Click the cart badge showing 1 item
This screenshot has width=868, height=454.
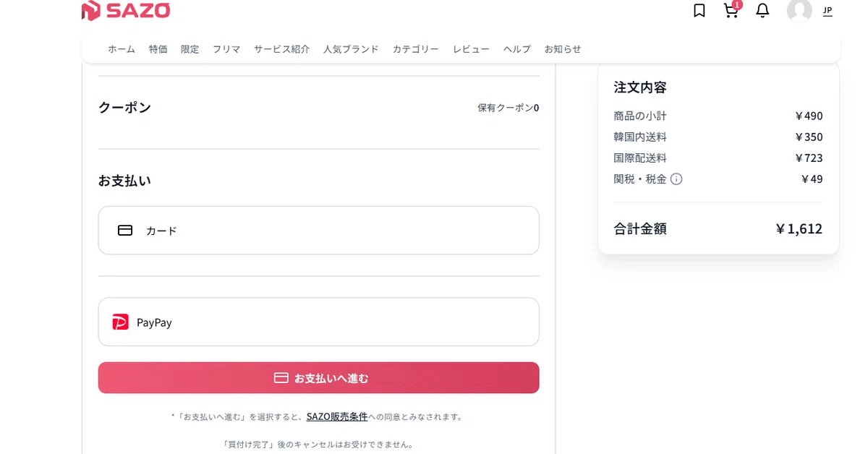(737, 5)
